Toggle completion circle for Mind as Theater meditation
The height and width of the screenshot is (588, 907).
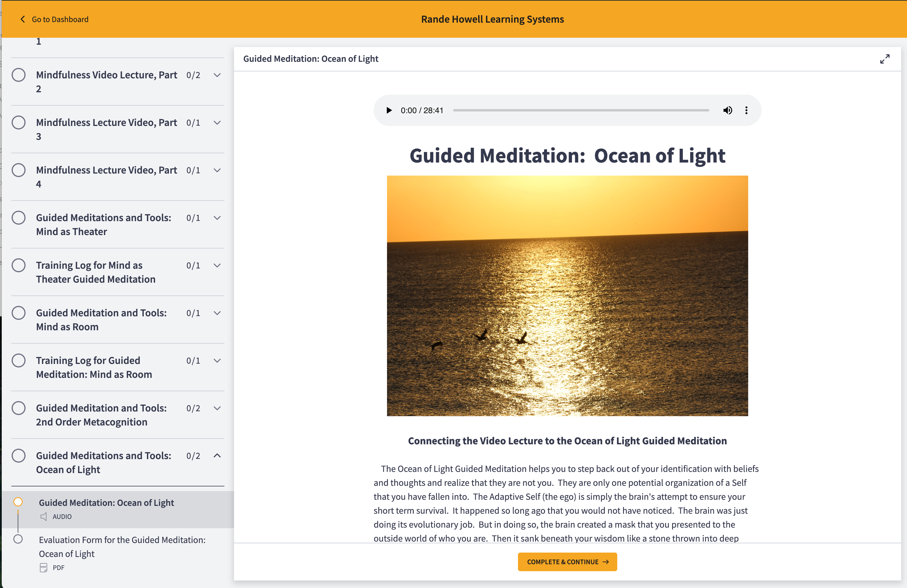tap(19, 218)
